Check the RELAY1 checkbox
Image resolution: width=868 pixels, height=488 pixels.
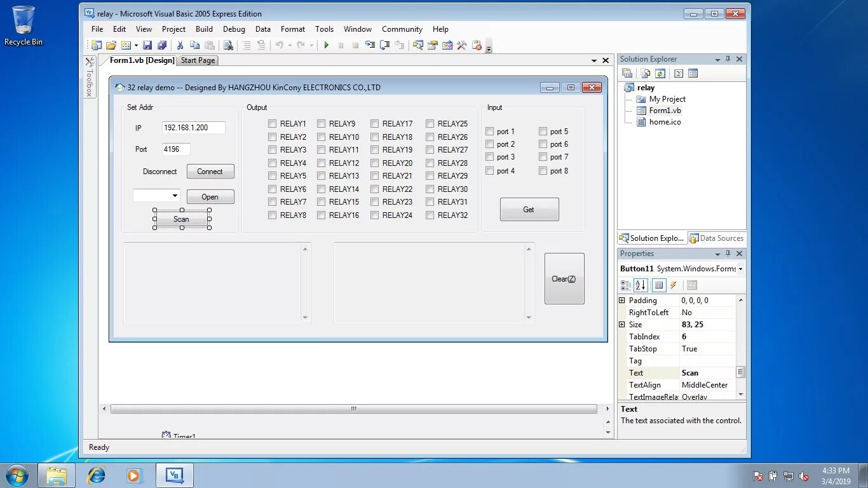(x=272, y=124)
